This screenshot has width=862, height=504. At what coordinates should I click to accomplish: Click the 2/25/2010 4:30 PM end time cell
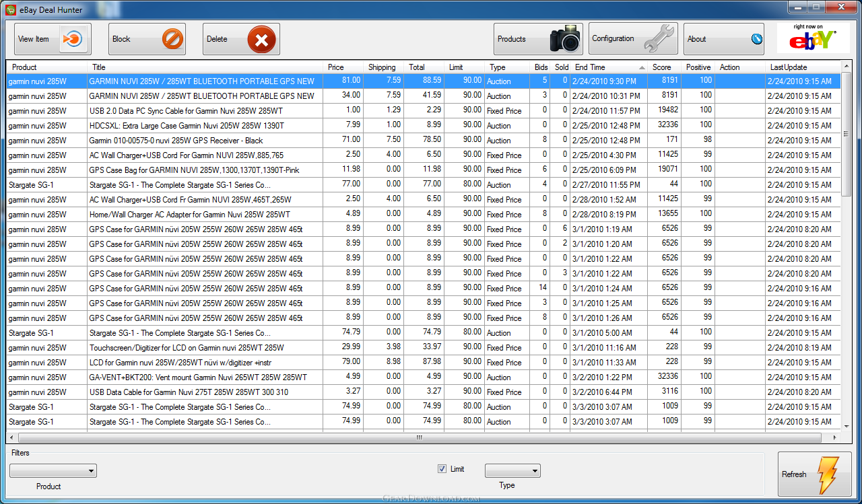coord(609,155)
